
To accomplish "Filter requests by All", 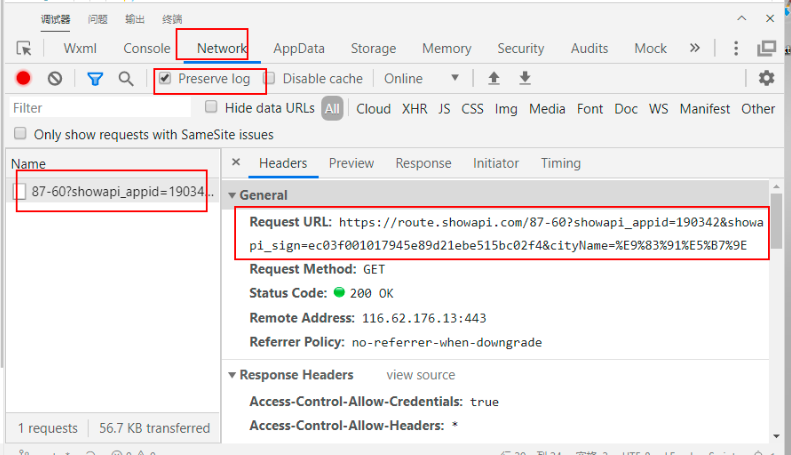I will [332, 108].
